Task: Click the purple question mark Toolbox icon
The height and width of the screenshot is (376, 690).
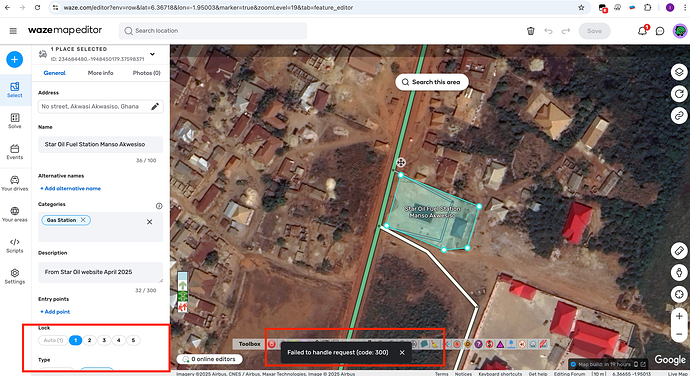Action: click(478, 344)
